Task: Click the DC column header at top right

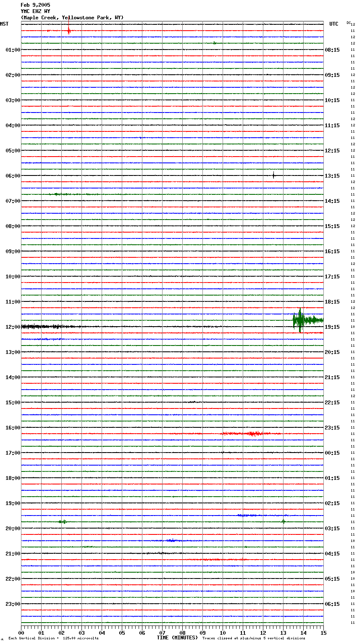Action: coord(349,23)
